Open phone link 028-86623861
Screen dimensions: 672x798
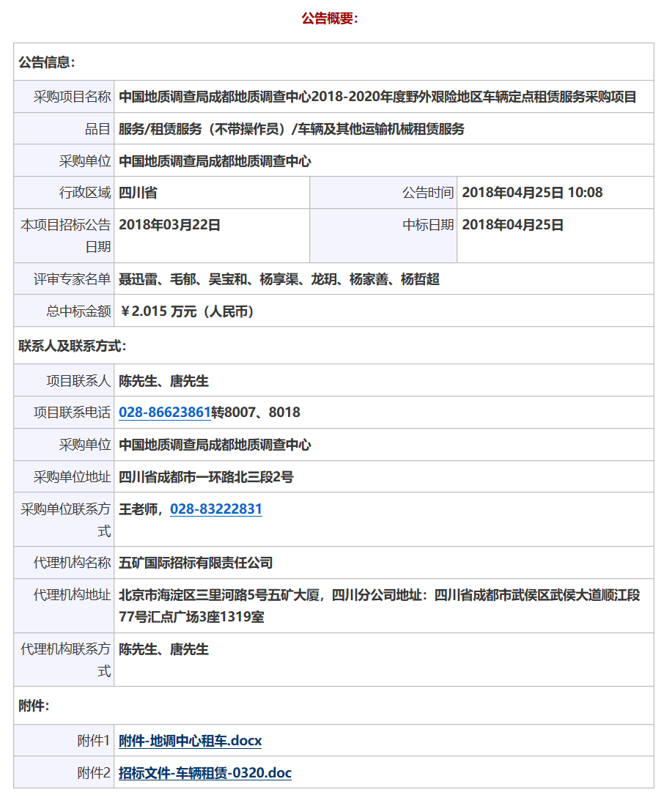[x=164, y=413]
